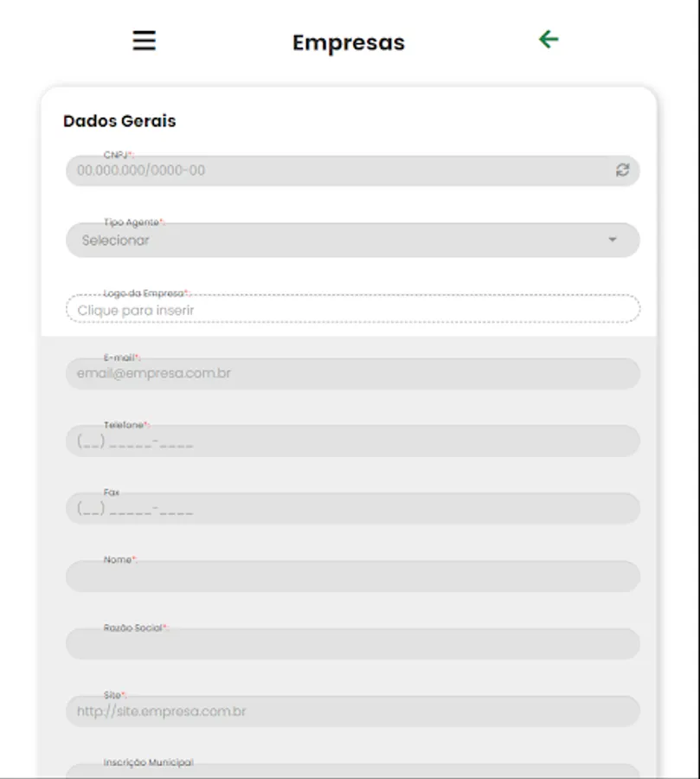This screenshot has width=700, height=779.
Task: Focus the Site URL field
Action: (352, 711)
